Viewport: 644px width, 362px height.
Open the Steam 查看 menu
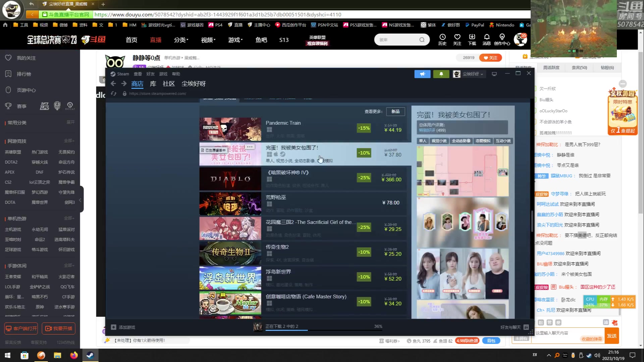point(138,74)
